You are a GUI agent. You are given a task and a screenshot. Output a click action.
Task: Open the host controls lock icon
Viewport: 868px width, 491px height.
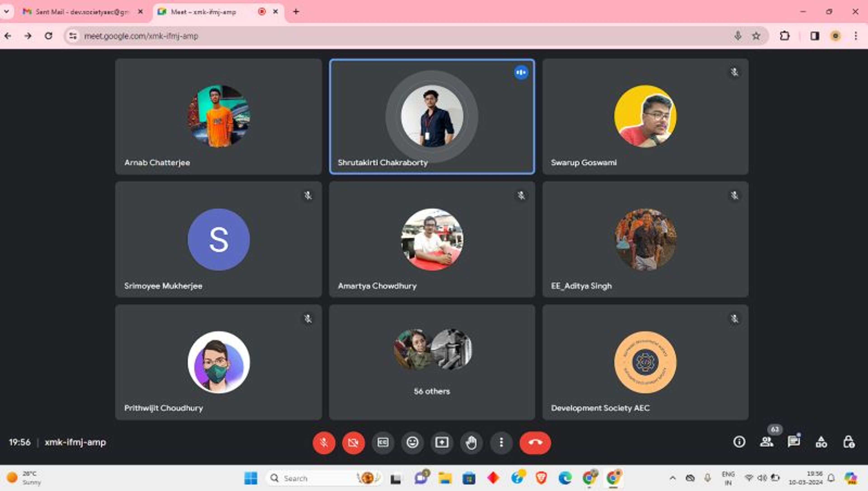coord(848,442)
